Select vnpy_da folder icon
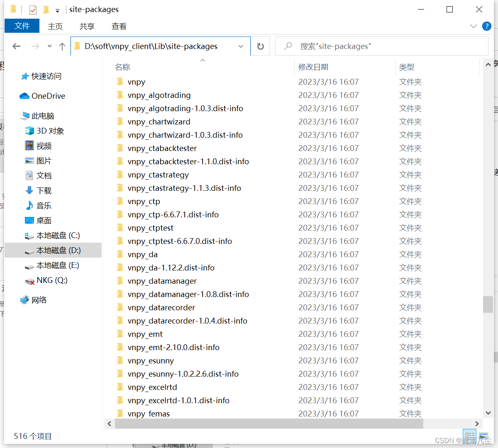The image size is (498, 448). [x=120, y=254]
